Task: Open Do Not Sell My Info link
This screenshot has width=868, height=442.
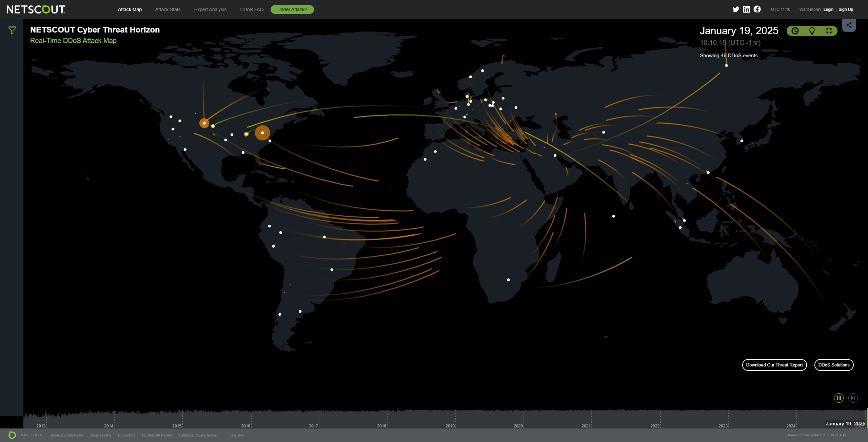Action: 157,435
